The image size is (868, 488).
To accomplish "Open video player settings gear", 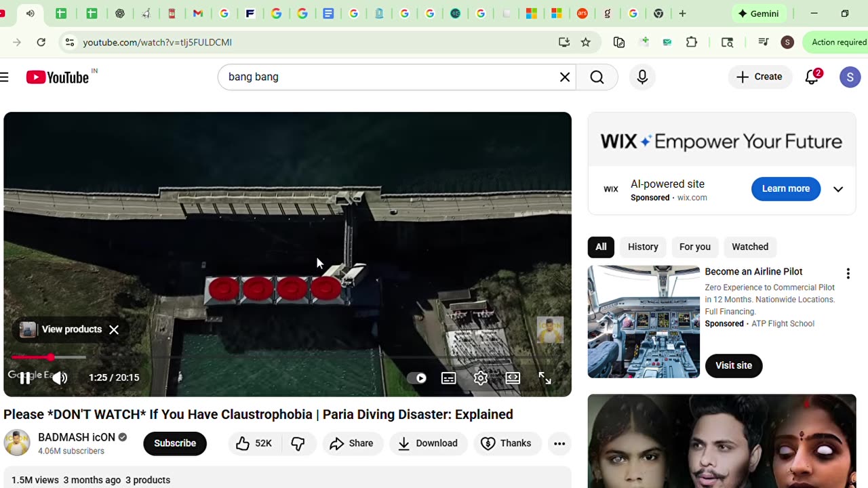I will pos(481,378).
